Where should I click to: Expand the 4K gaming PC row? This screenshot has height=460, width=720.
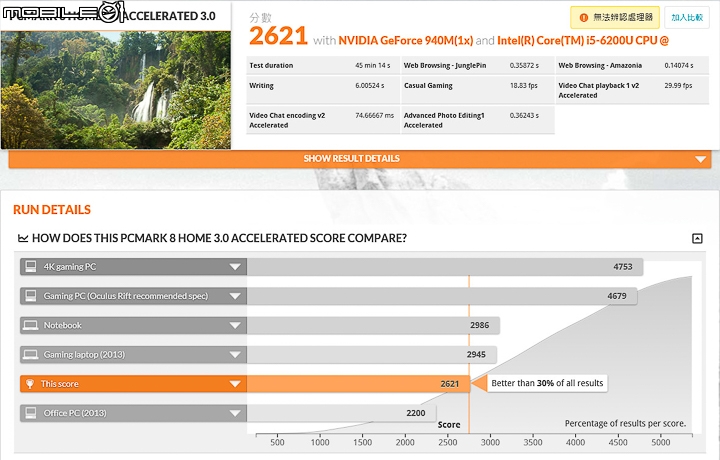click(x=235, y=267)
